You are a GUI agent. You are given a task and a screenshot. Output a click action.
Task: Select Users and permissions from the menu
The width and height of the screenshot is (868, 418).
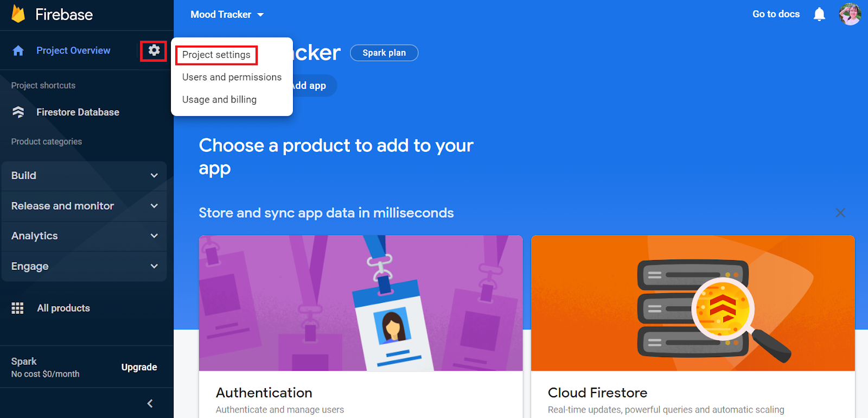[232, 77]
